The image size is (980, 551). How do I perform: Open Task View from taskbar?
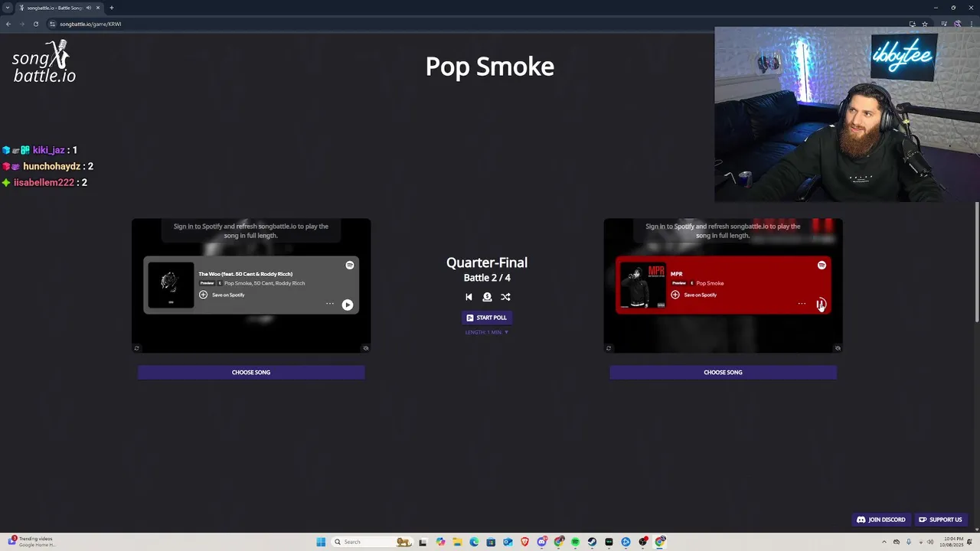coord(423,542)
